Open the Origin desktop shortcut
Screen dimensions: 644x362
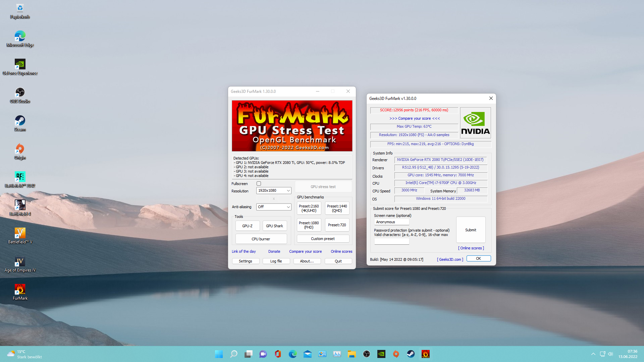(20, 149)
